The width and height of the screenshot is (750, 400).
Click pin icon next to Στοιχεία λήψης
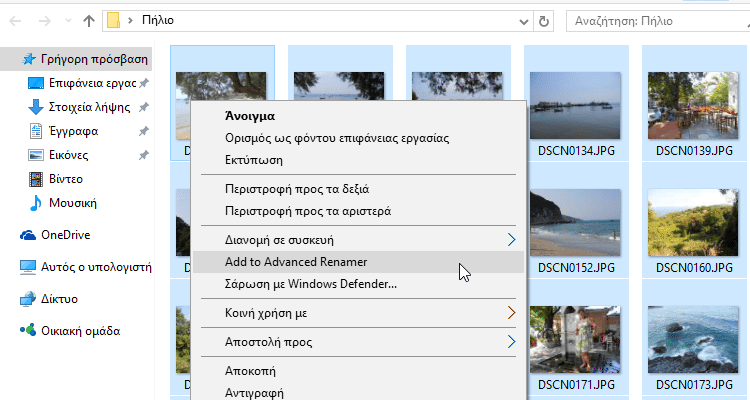click(x=143, y=108)
